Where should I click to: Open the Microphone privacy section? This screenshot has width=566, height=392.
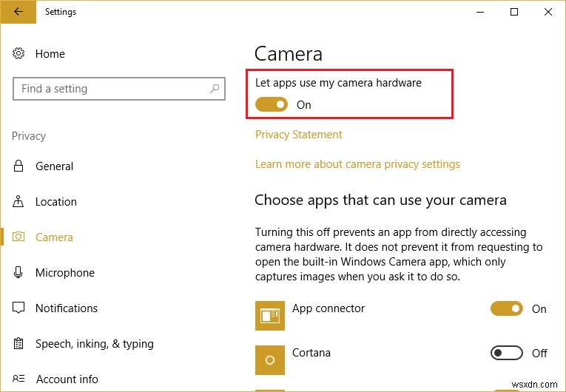click(65, 273)
